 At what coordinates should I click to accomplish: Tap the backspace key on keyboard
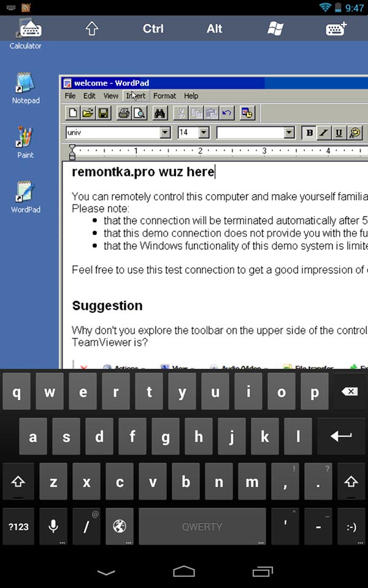coord(350,391)
